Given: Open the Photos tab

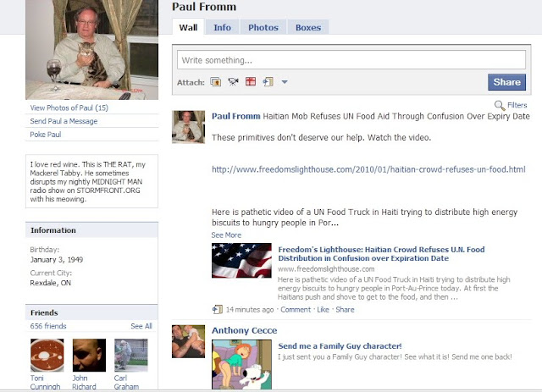Looking at the screenshot, I should (x=263, y=27).
